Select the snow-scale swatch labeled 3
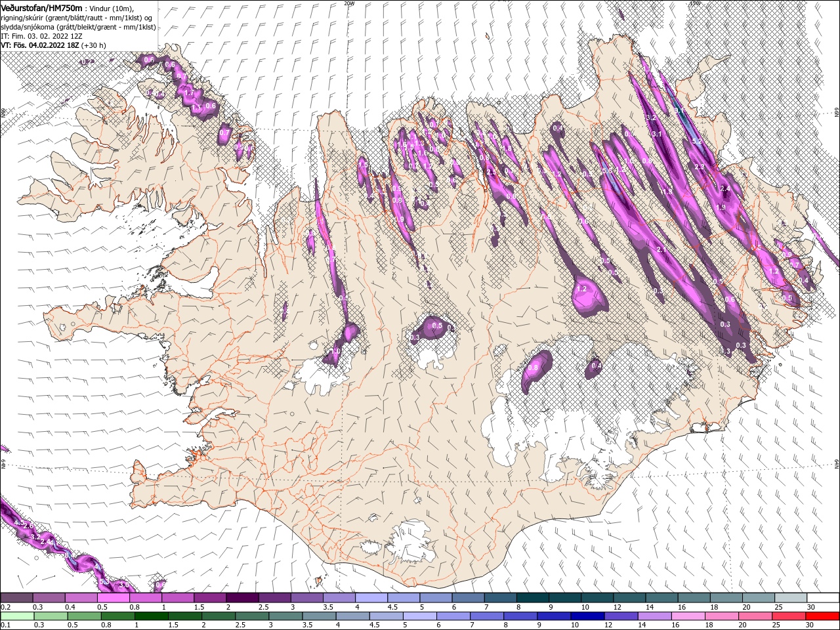This screenshot has height=630, width=840. 306,598
